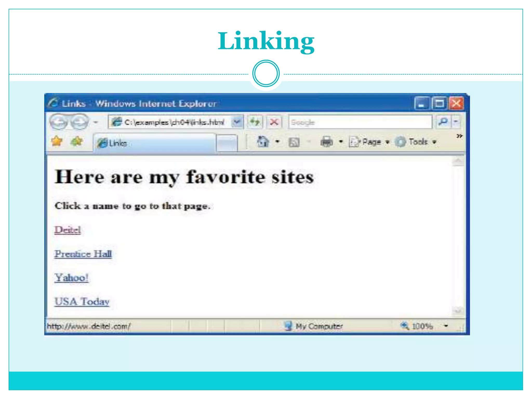Expand the Home button dropdown arrow
This screenshot has width=532, height=399.
pos(277,142)
